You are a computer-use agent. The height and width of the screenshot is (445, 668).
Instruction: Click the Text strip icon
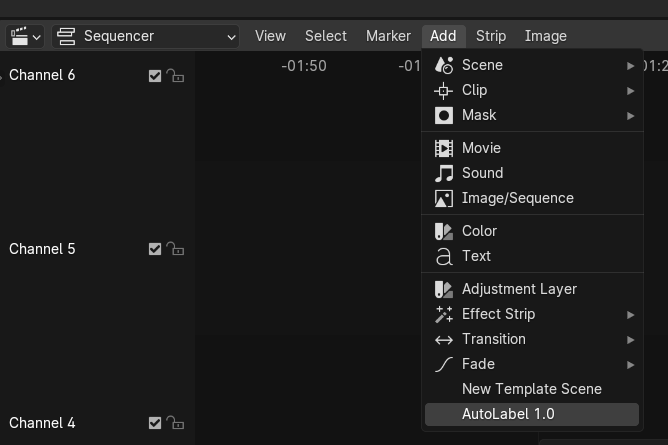(x=444, y=256)
